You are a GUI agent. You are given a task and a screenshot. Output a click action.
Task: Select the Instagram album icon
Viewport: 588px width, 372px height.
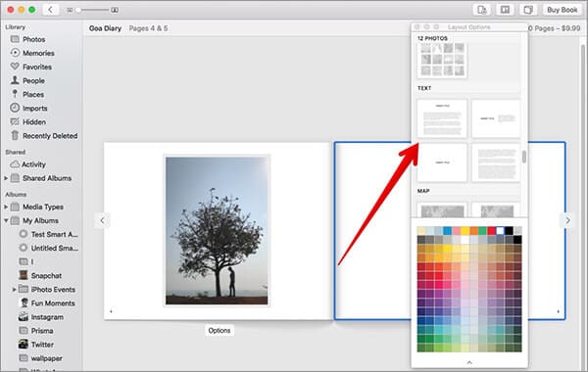point(24,316)
